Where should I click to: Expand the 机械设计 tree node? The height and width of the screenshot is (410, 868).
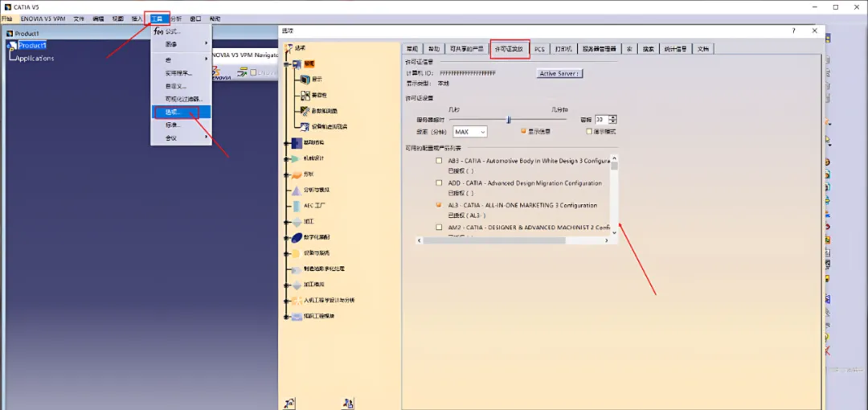pyautogui.click(x=285, y=158)
